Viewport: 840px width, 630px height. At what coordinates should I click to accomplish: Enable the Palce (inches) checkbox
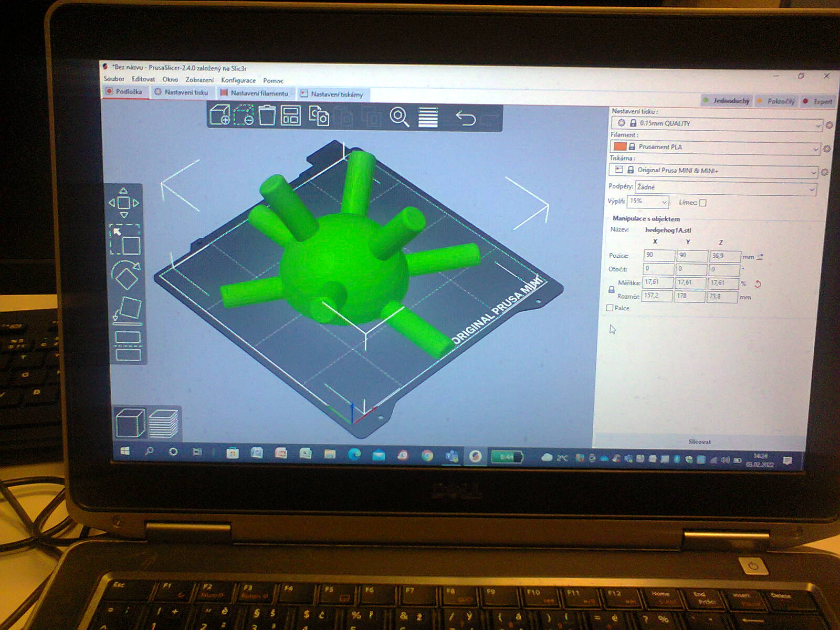click(x=610, y=308)
